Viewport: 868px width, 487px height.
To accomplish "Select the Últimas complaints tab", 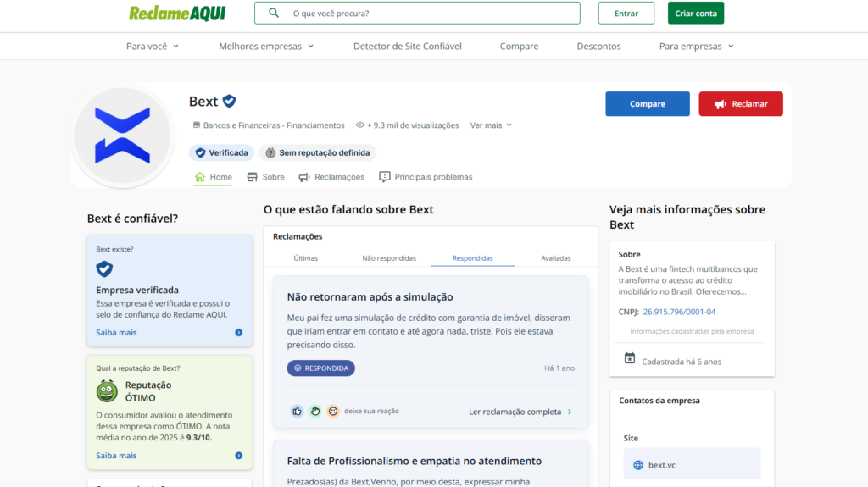I will tap(305, 257).
